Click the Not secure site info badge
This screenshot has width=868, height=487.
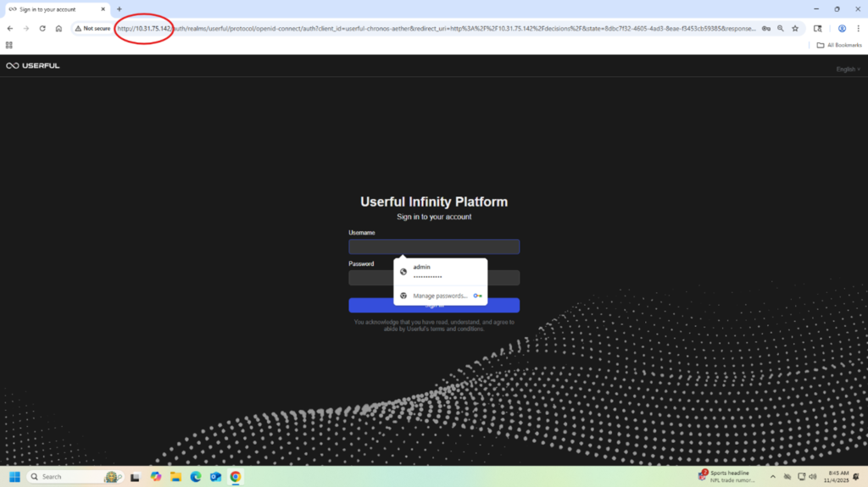pos(93,28)
